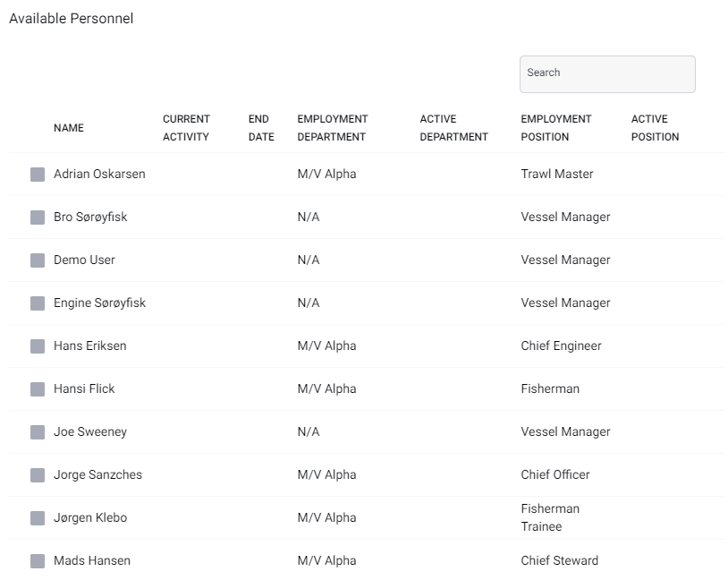Select Bro Sørøyfisk's checkbox
Screen dimensions: 728x580
(38, 217)
